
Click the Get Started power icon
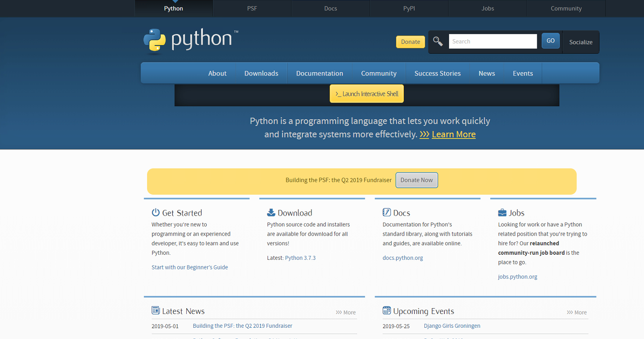(x=155, y=212)
